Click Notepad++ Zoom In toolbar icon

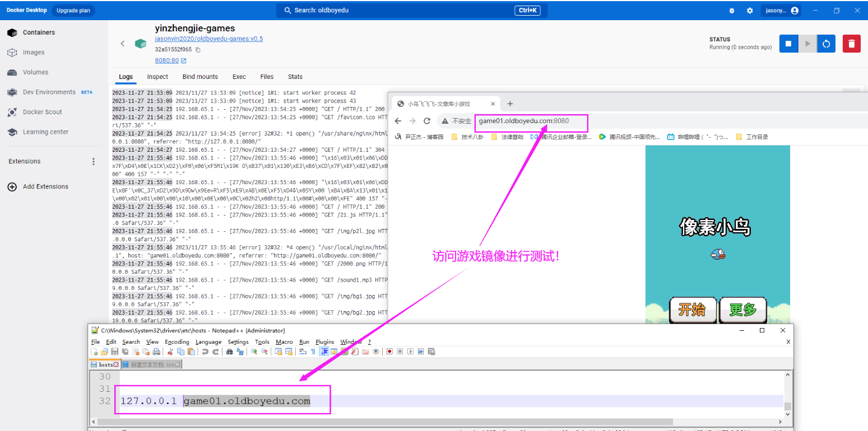pyautogui.click(x=254, y=352)
